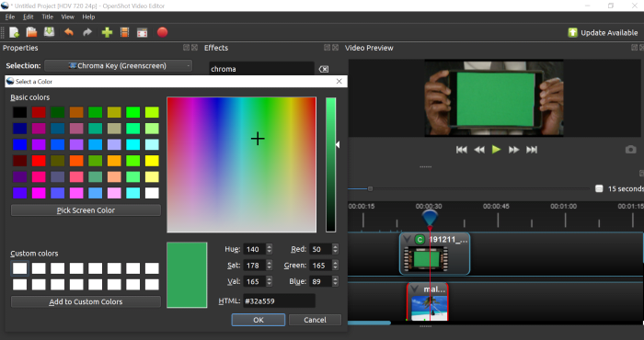Screen dimensions: 644x340
Task: Increase or decrease the Hue spinner
Action: point(269,249)
